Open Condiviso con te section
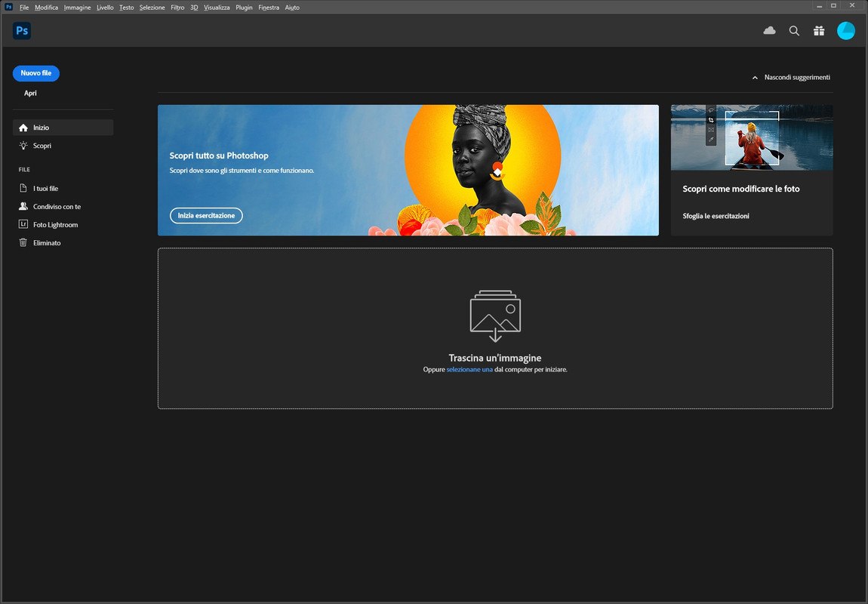868x604 pixels. (x=57, y=207)
